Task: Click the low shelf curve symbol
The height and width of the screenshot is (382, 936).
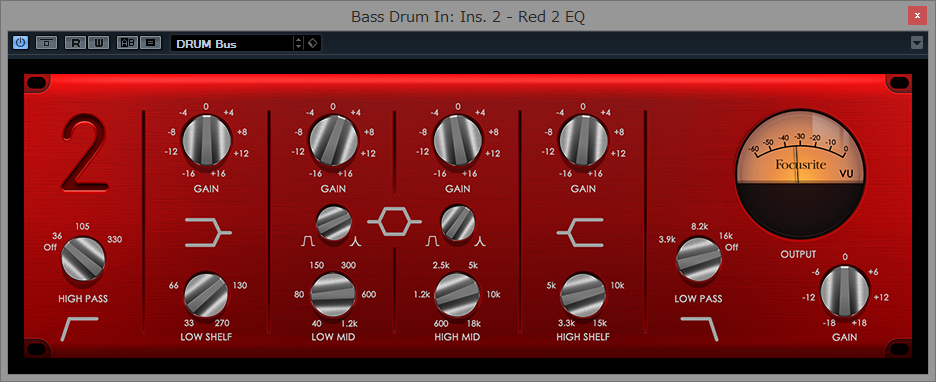Action: coord(208,233)
